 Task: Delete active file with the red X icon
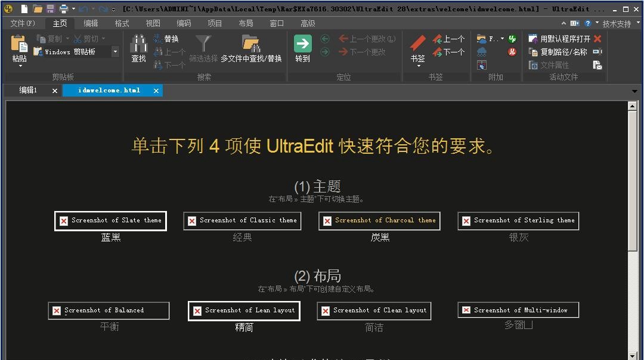click(597, 39)
